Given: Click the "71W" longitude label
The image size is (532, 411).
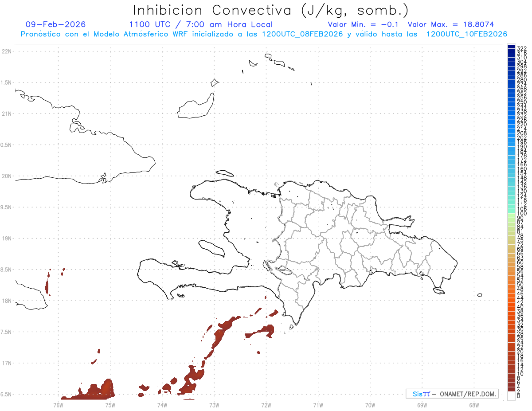Looking at the screenshot, I should tap(318, 404).
